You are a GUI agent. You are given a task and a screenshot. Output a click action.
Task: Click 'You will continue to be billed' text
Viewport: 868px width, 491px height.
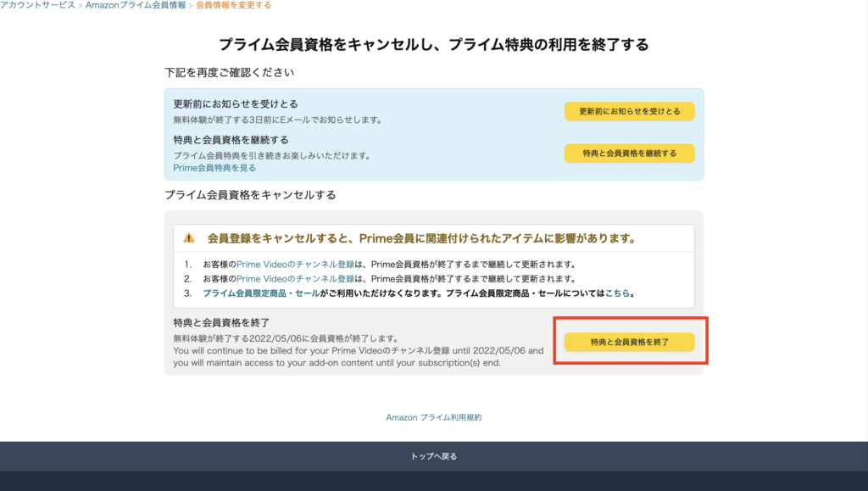[359, 356]
